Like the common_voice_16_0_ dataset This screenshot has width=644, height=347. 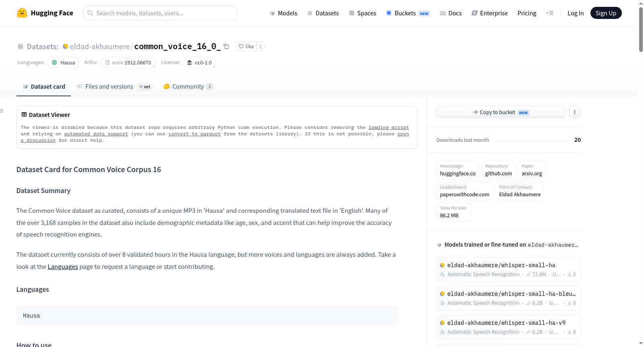[246, 46]
